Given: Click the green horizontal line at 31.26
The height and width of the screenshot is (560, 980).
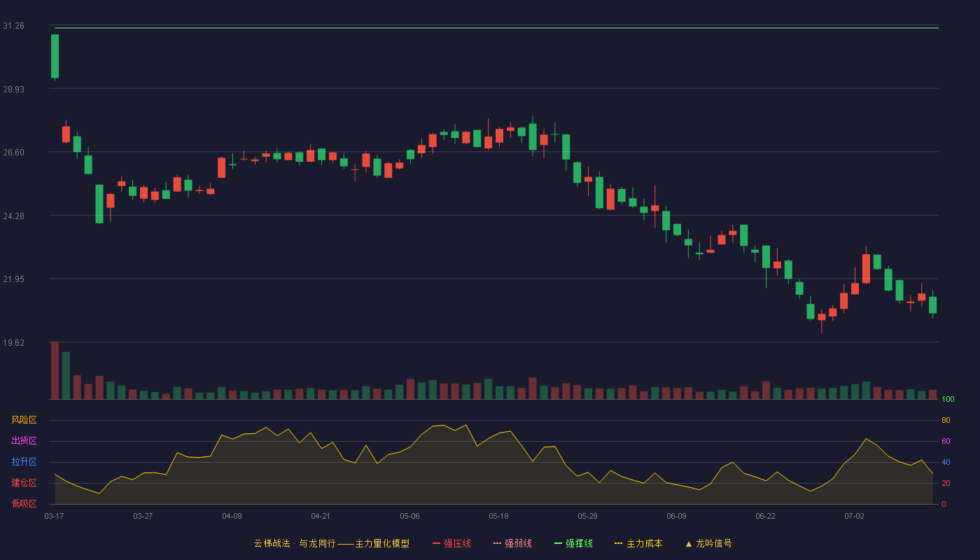Looking at the screenshot, I should click(496, 28).
